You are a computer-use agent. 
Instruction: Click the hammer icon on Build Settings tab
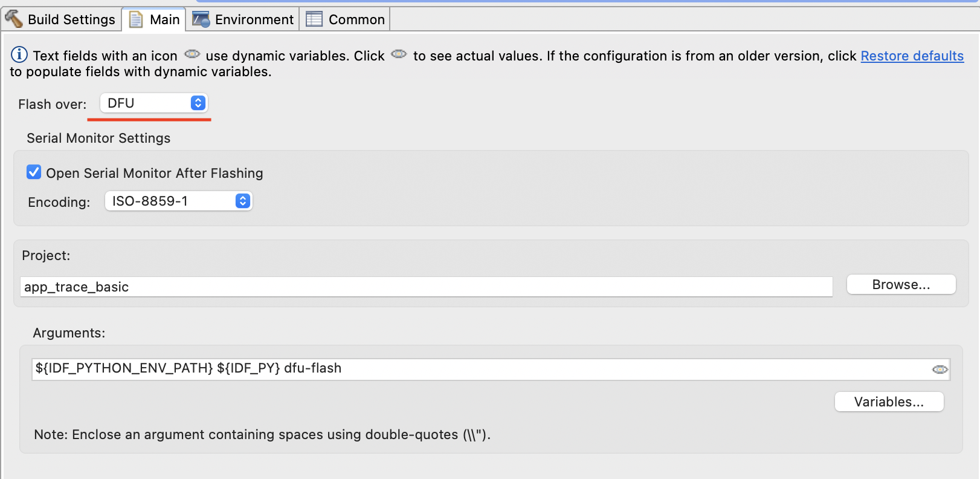click(x=13, y=19)
